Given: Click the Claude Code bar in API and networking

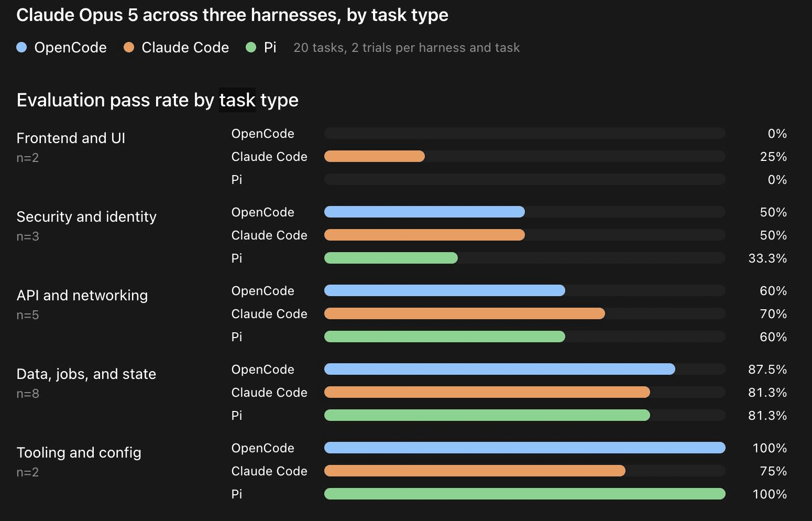Looking at the screenshot, I should tap(465, 313).
